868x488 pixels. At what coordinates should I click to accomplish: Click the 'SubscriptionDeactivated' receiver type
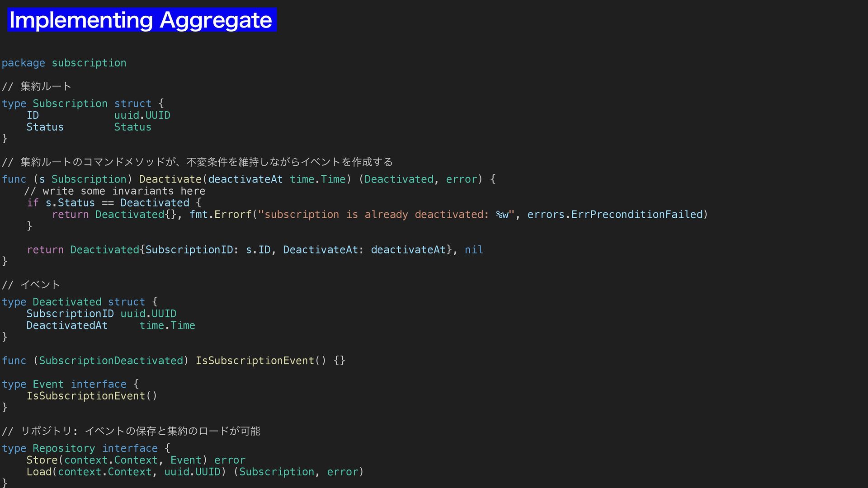pos(111,361)
